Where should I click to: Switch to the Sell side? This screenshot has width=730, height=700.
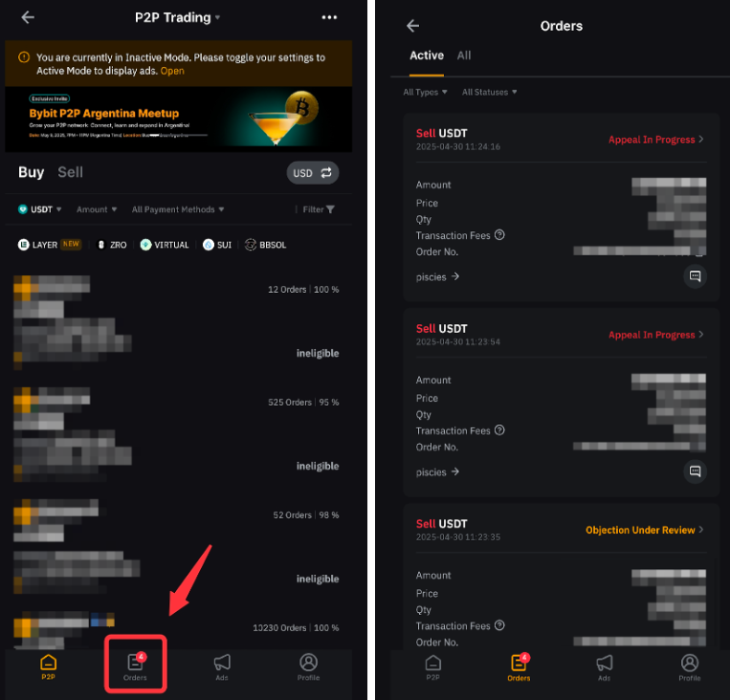70,172
